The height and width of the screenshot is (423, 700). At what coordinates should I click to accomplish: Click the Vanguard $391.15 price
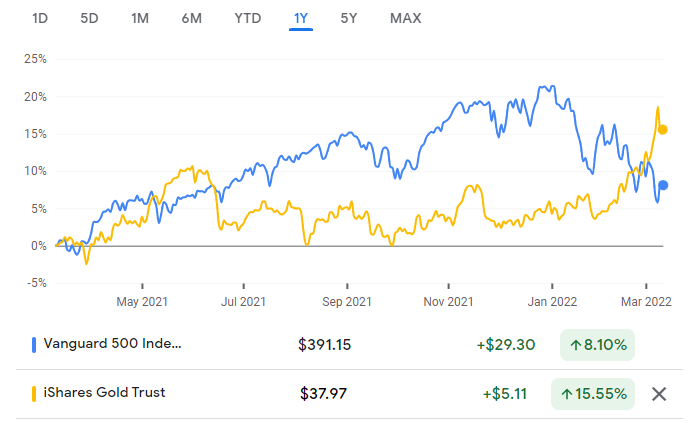[x=326, y=345]
